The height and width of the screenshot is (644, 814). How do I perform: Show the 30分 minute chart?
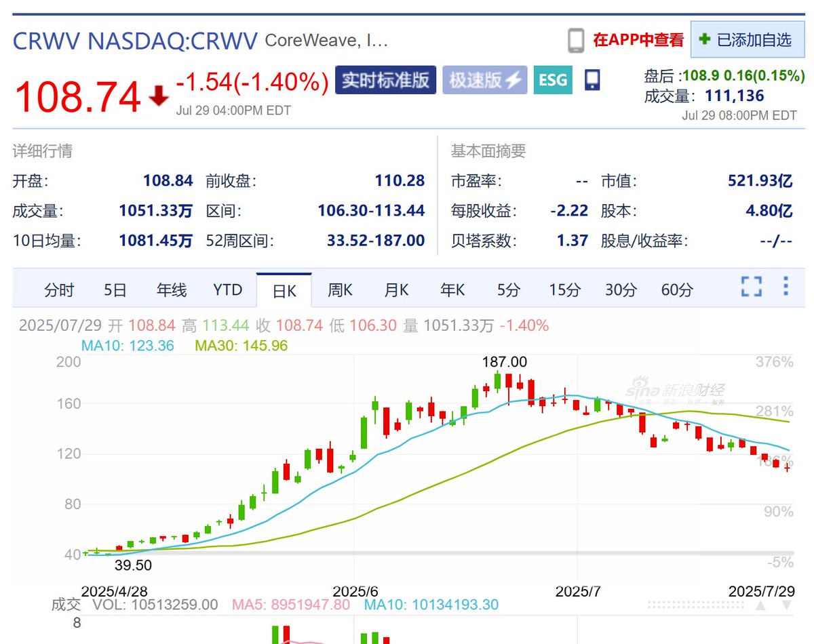click(621, 290)
